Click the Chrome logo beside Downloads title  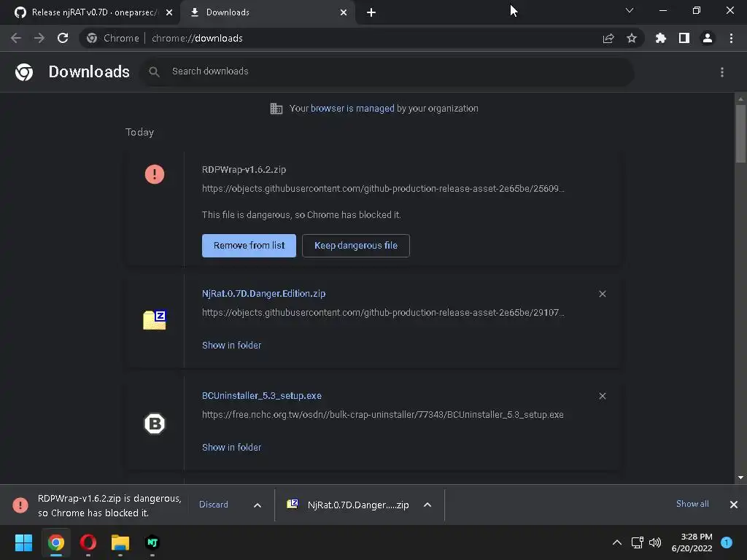(24, 72)
